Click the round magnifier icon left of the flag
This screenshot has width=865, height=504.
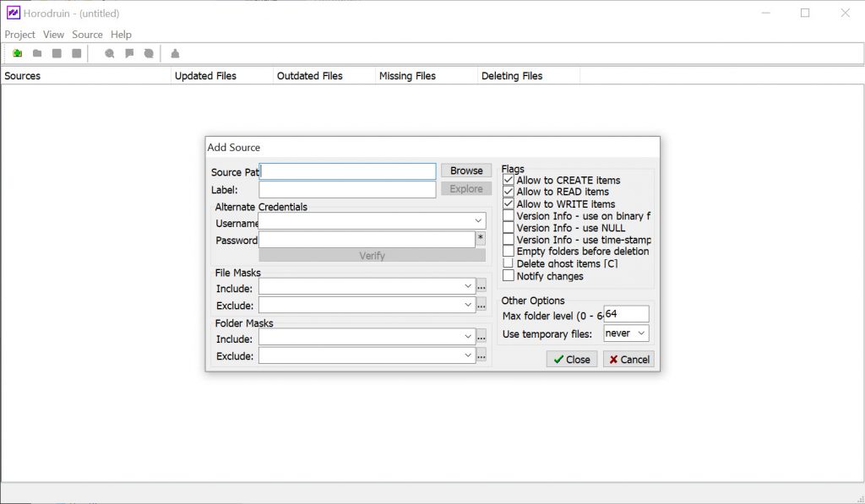click(x=110, y=53)
